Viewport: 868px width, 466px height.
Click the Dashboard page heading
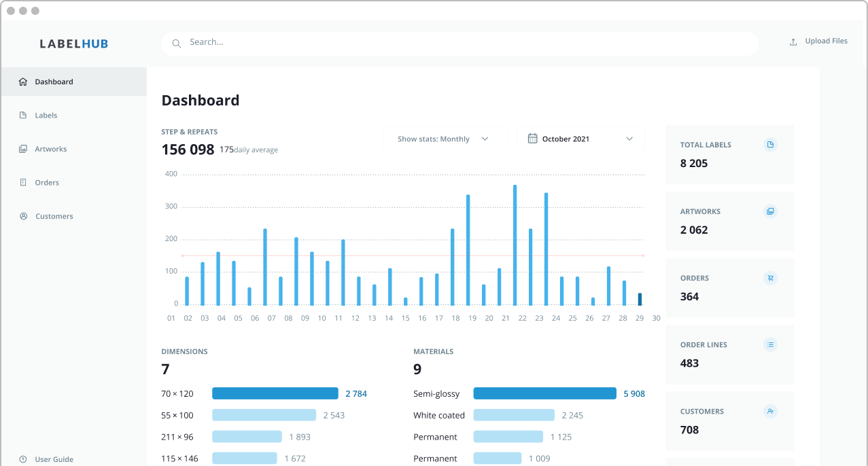[x=201, y=101]
